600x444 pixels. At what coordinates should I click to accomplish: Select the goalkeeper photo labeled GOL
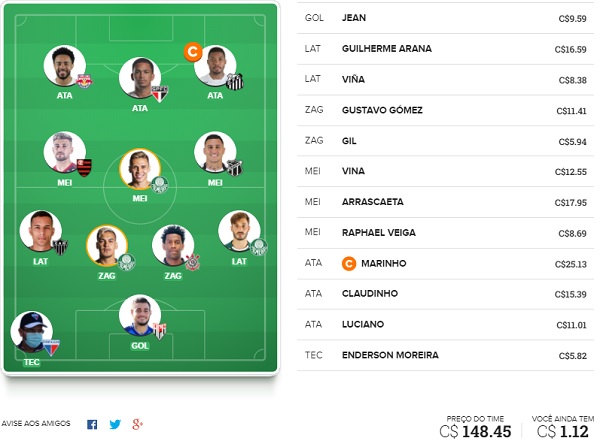click(x=140, y=315)
